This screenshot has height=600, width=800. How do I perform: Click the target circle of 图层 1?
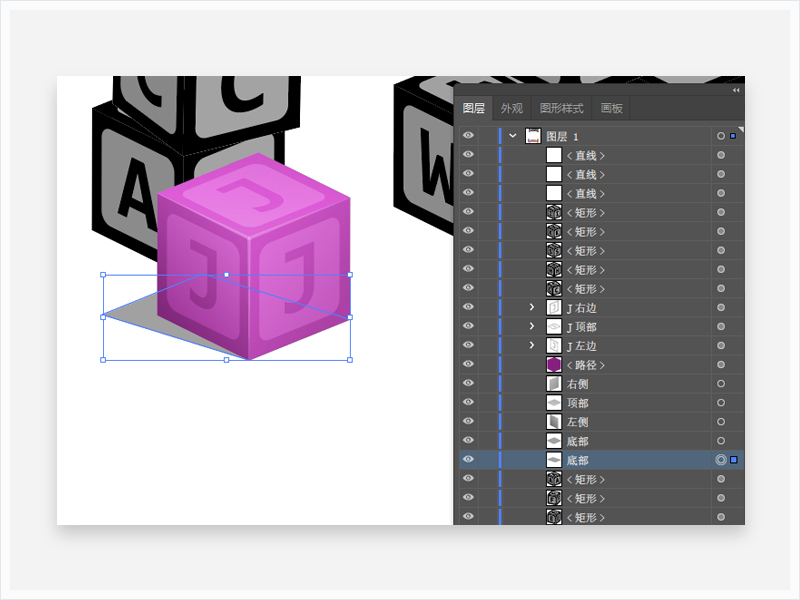[x=720, y=136]
